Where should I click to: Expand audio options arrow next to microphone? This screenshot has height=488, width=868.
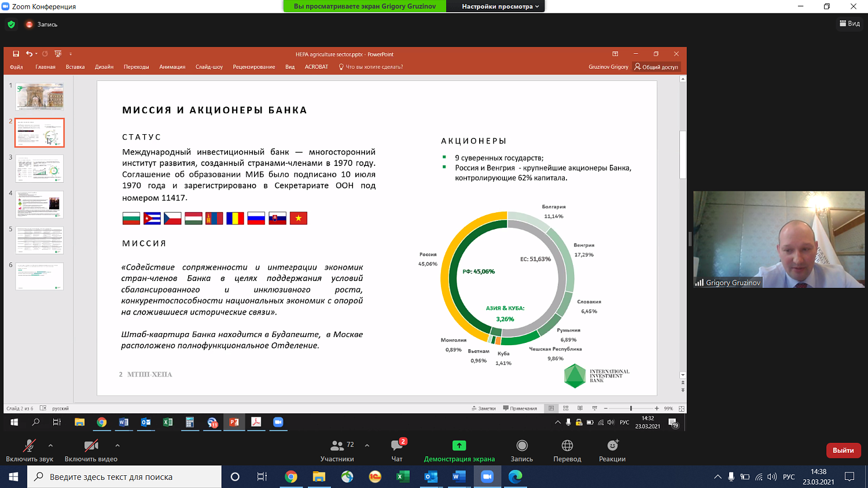(x=51, y=445)
